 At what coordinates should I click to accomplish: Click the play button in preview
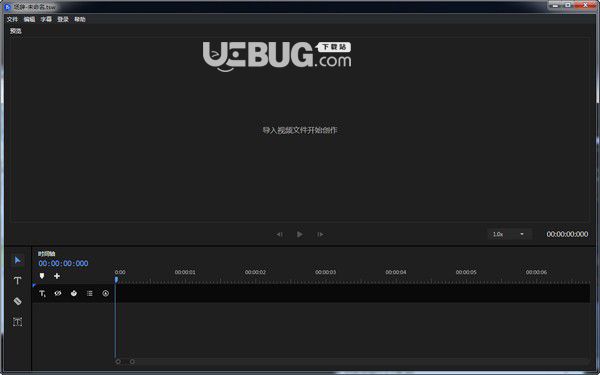click(300, 234)
